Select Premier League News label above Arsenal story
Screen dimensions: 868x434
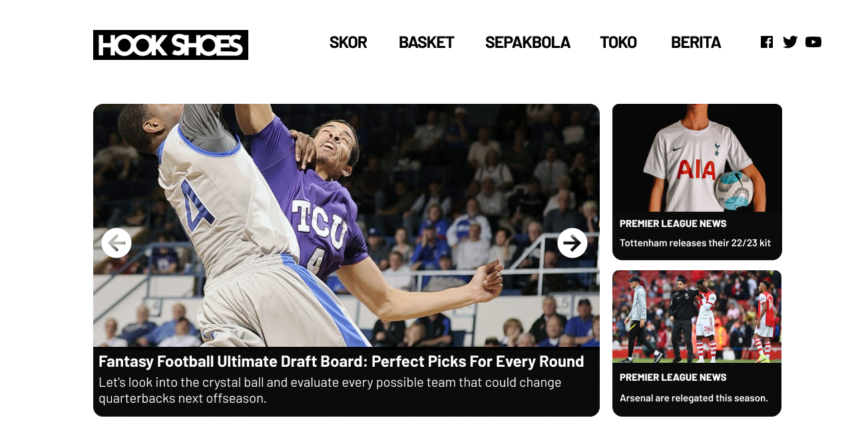point(673,377)
